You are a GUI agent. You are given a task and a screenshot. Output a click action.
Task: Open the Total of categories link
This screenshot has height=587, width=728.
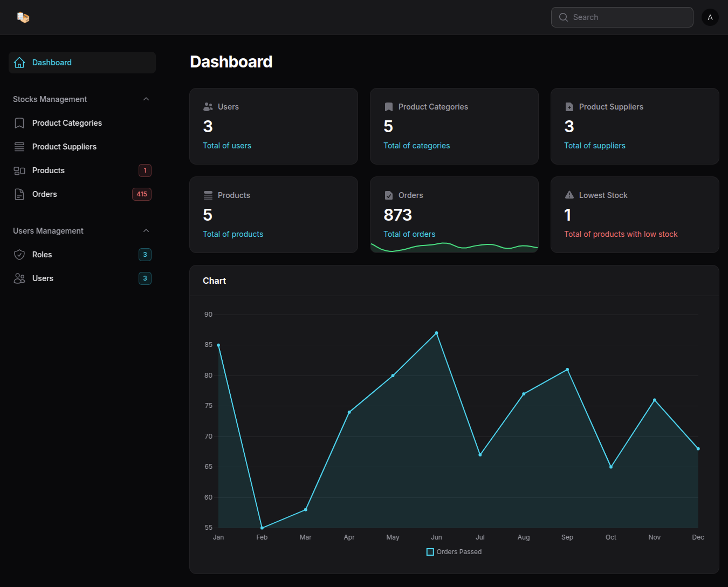pos(416,146)
